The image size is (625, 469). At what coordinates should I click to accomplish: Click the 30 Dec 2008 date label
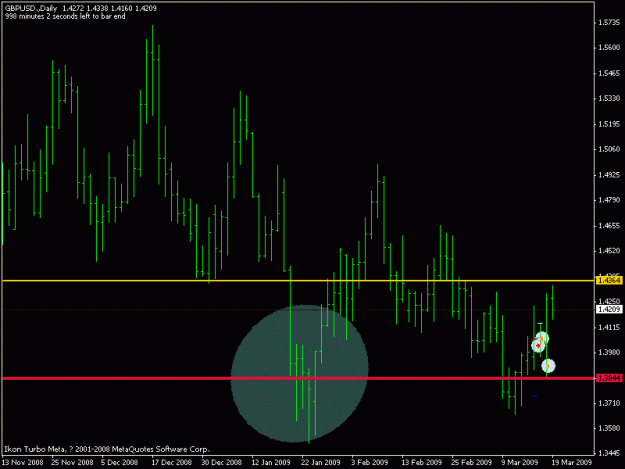pos(222,462)
